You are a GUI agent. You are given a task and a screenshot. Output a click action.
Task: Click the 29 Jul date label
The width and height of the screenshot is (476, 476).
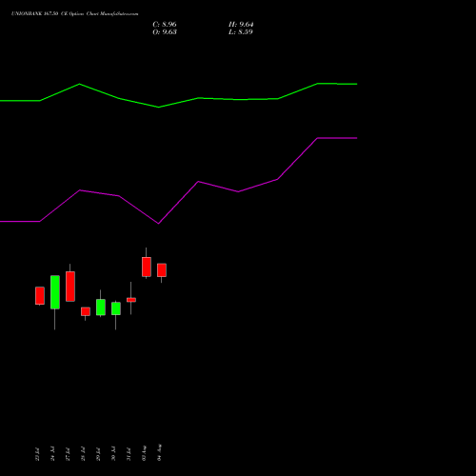click(98, 454)
